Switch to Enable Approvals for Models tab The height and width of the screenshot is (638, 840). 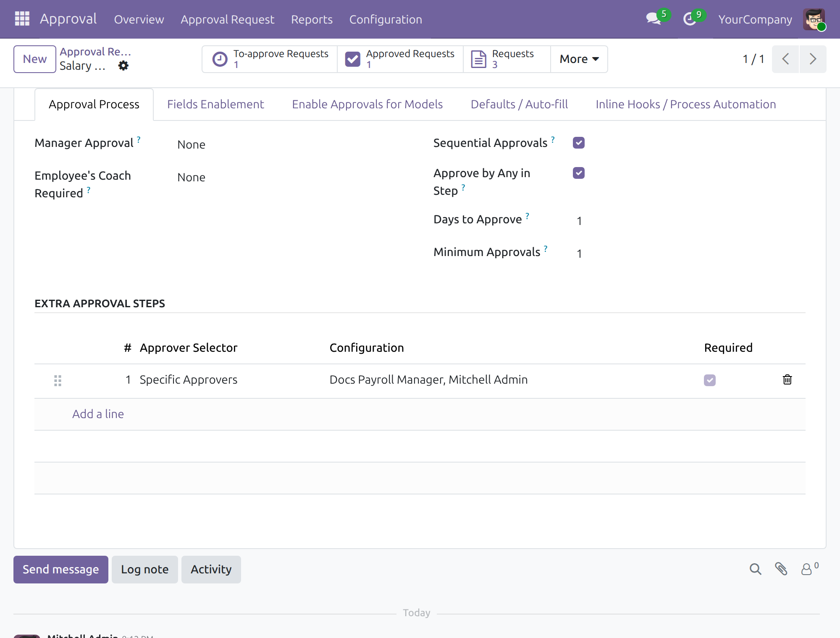(x=367, y=104)
